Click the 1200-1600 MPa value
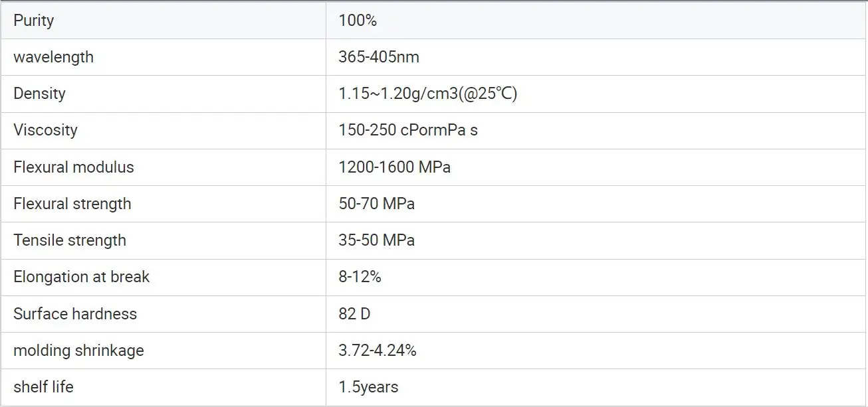Image resolution: width=868 pixels, height=407 pixels. point(394,167)
